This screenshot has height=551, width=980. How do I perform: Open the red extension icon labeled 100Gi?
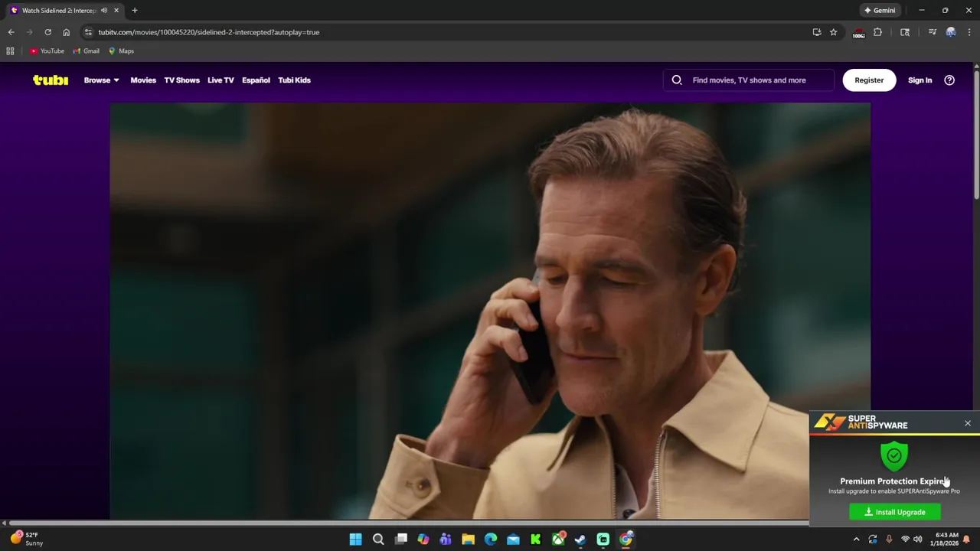(x=858, y=32)
